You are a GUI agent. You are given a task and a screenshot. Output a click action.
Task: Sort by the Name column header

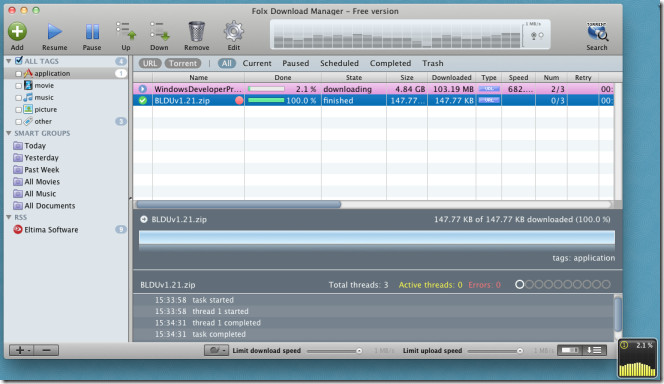pos(198,77)
